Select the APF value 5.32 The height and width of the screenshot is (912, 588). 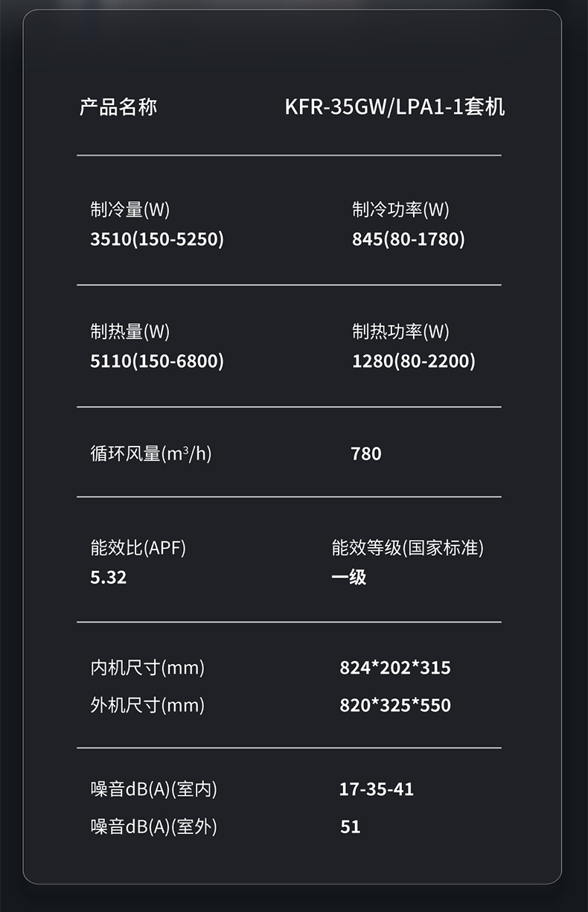click(109, 577)
